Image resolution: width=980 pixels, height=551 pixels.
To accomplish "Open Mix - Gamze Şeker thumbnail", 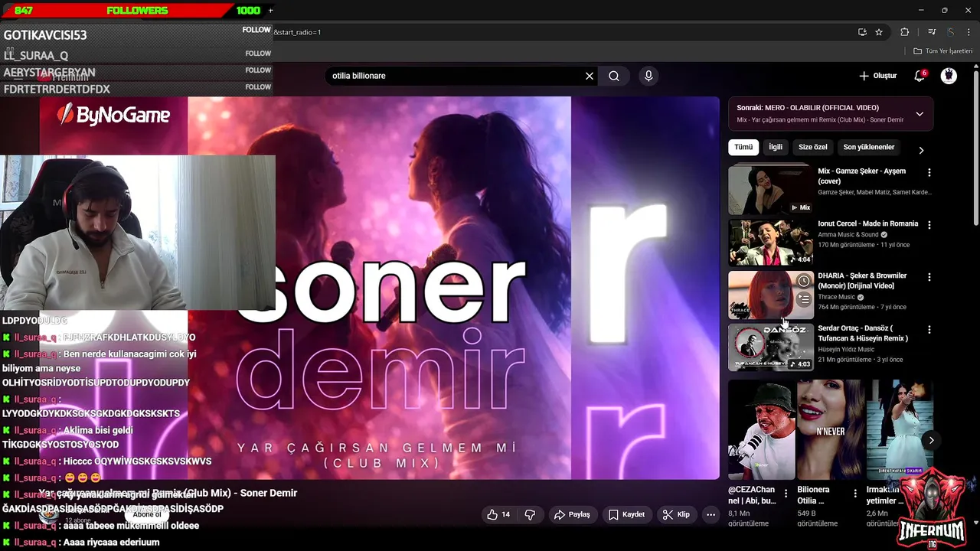I will pos(771,189).
